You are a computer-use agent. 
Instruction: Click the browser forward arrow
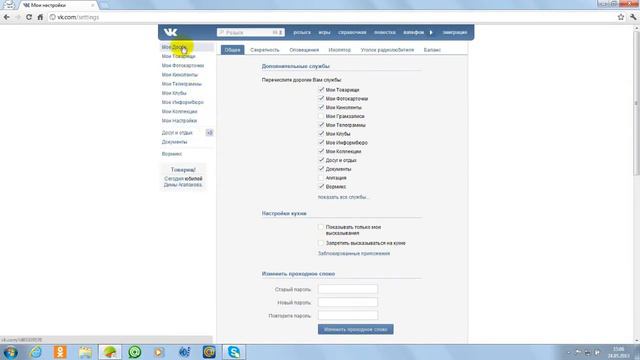point(18,17)
